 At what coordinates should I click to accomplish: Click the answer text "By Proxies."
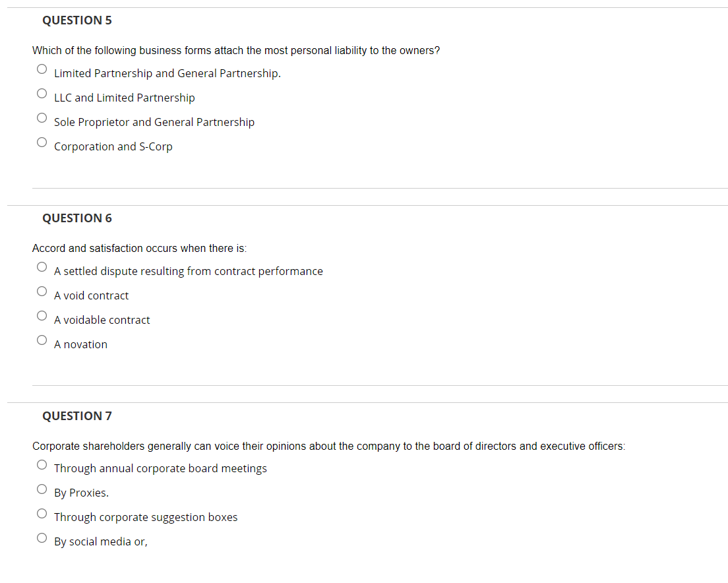81,493
